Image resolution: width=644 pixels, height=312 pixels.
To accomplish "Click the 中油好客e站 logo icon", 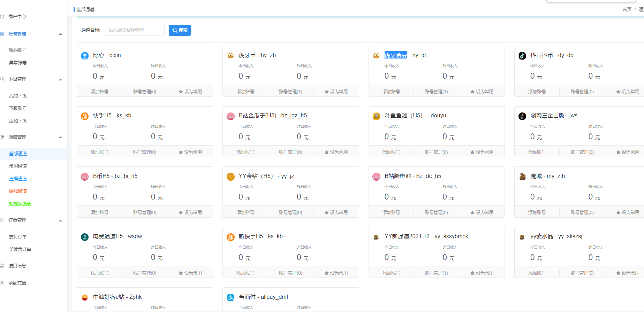I will point(85,297).
